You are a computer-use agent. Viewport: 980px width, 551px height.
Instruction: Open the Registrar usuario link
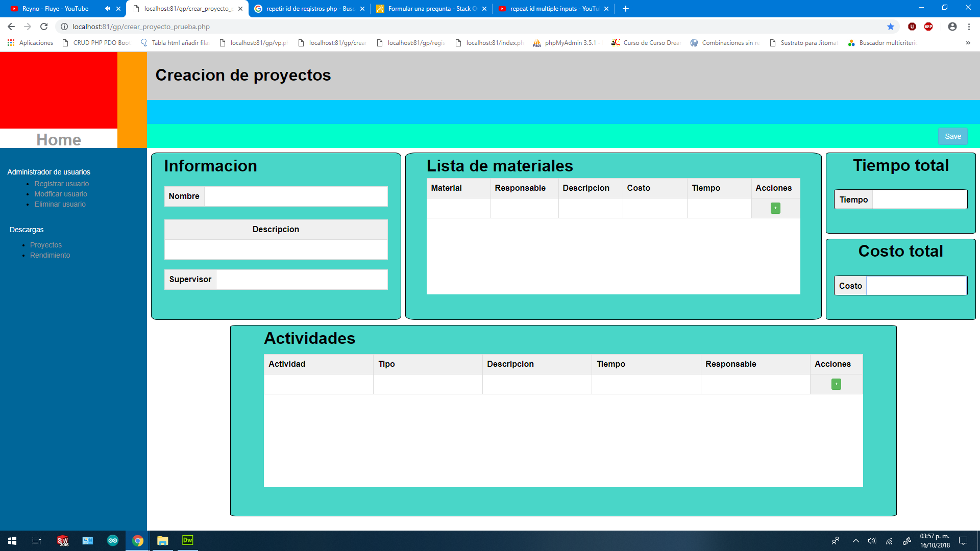(62, 184)
